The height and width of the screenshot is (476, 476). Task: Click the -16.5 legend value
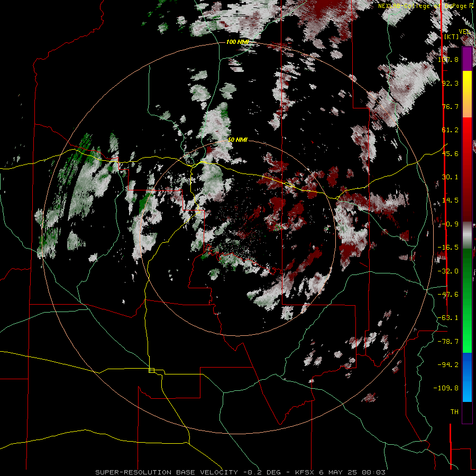(448, 248)
